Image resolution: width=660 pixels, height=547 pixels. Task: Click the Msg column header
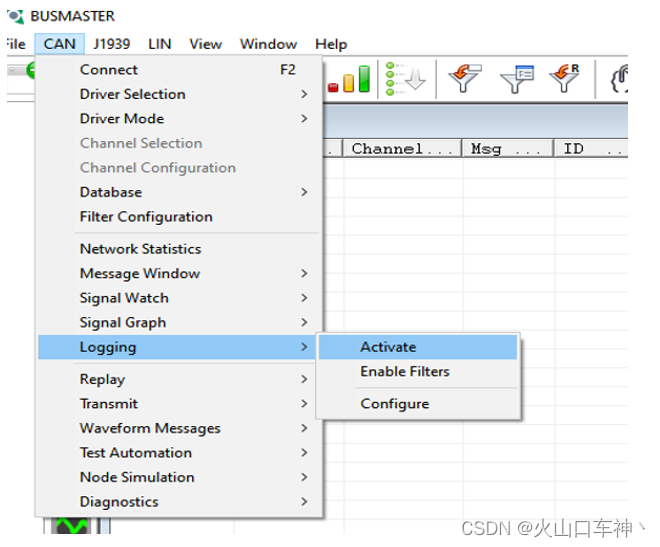[507, 149]
